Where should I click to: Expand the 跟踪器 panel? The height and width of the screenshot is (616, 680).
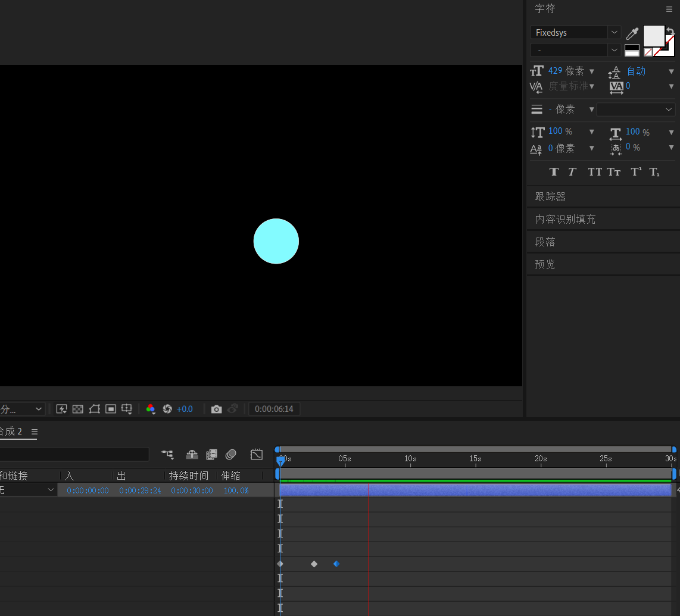(550, 196)
